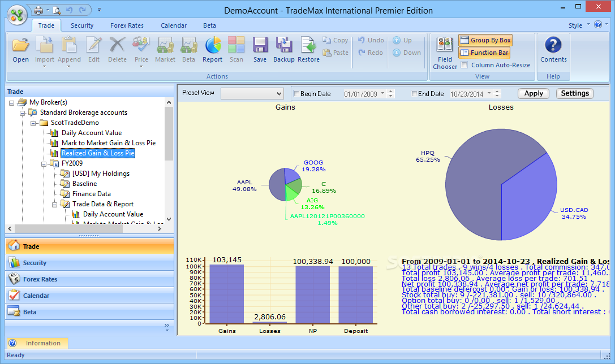Viewport: 615px width, 364px height.
Task: Click the Down arrow button
Action: [x=406, y=53]
